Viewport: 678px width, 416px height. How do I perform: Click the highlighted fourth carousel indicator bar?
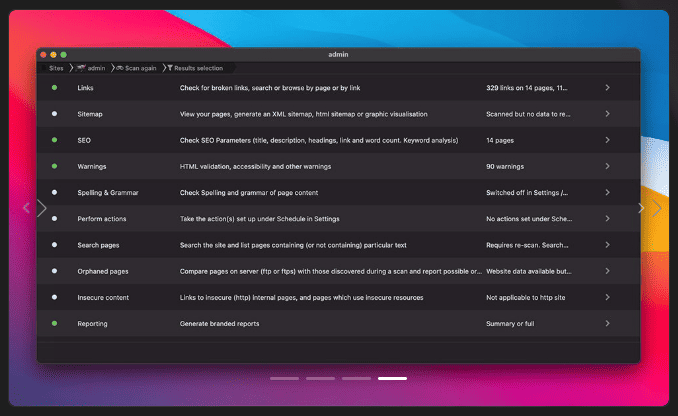click(x=392, y=378)
